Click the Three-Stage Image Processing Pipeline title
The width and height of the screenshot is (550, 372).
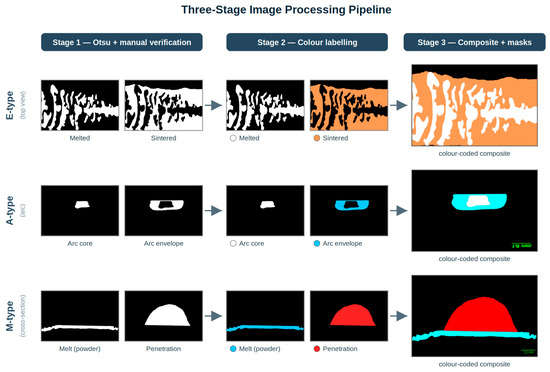pyautogui.click(x=286, y=9)
